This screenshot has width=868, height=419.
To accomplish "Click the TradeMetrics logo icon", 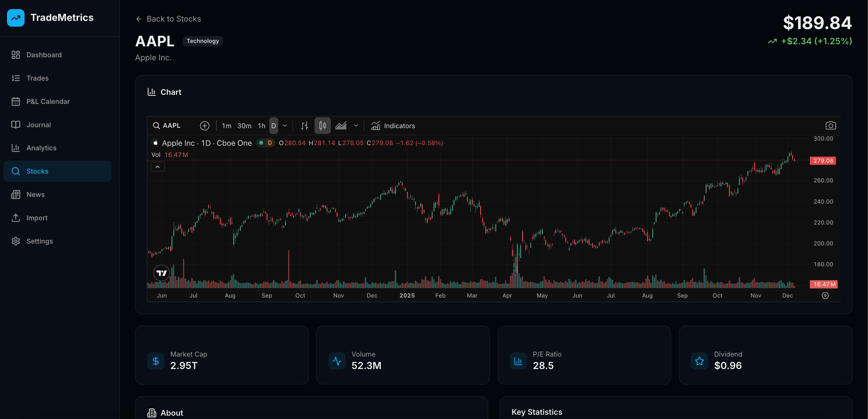I will click(15, 18).
